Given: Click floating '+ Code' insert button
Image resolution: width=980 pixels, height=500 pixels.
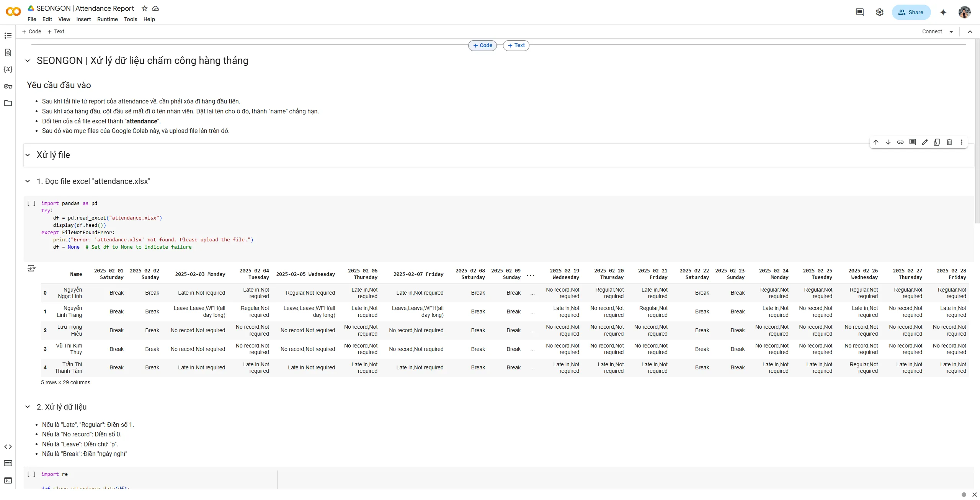Looking at the screenshot, I should 483,46.
